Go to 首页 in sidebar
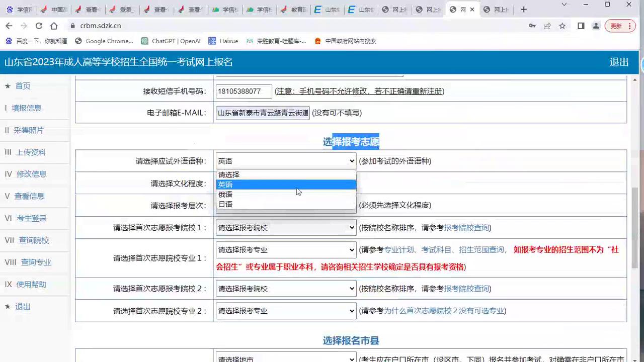This screenshot has width=644, height=362. pos(23,86)
